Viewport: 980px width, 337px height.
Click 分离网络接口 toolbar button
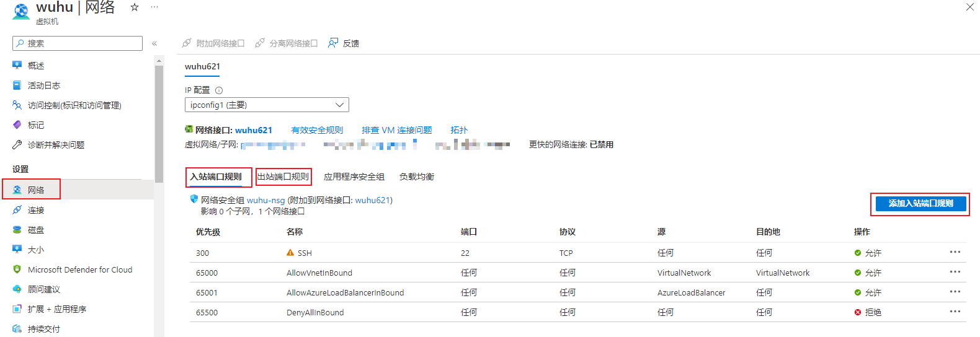point(287,43)
